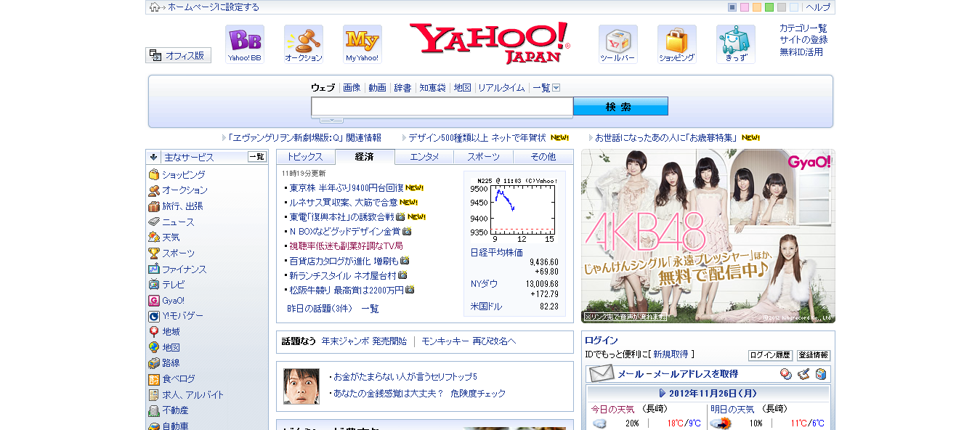Open 路線 in the services sidebar

pyautogui.click(x=164, y=363)
